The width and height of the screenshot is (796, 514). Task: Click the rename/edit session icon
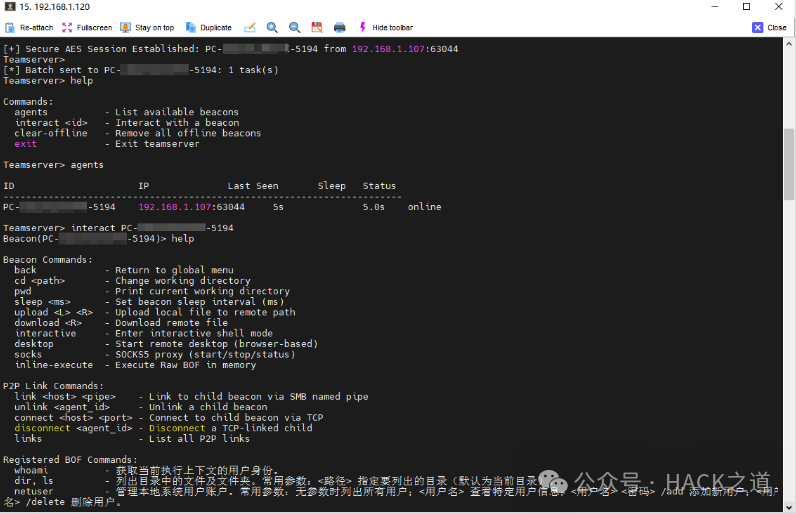point(250,27)
